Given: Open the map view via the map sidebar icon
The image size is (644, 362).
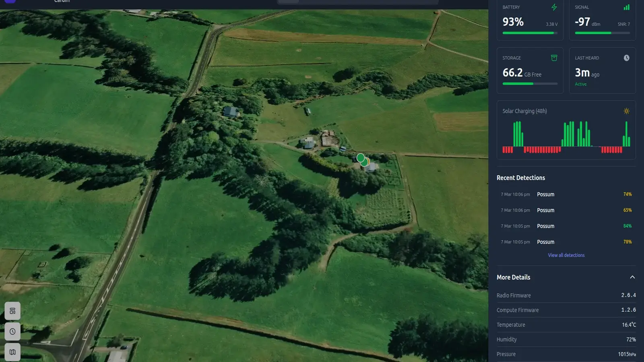Looking at the screenshot, I should click(x=12, y=352).
